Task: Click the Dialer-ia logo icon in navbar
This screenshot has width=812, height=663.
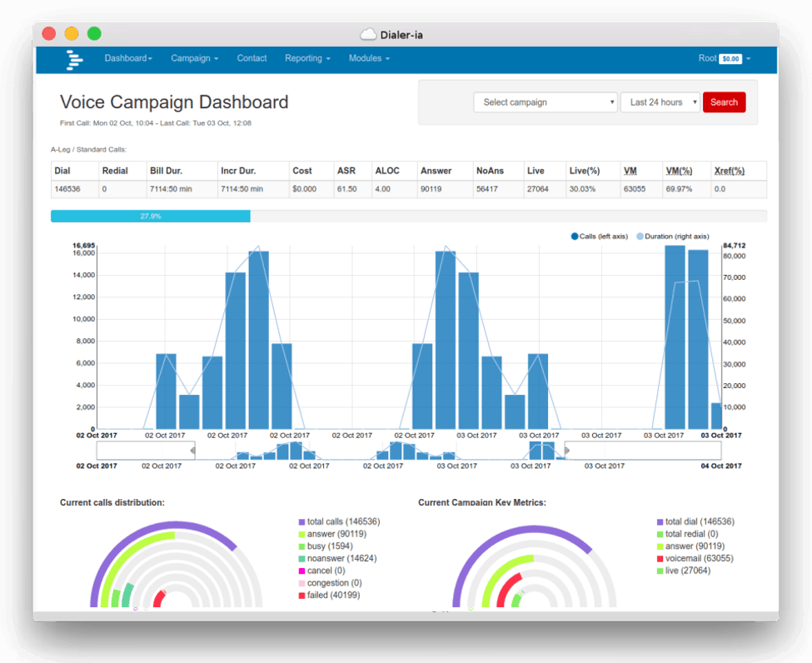Action: click(x=74, y=60)
